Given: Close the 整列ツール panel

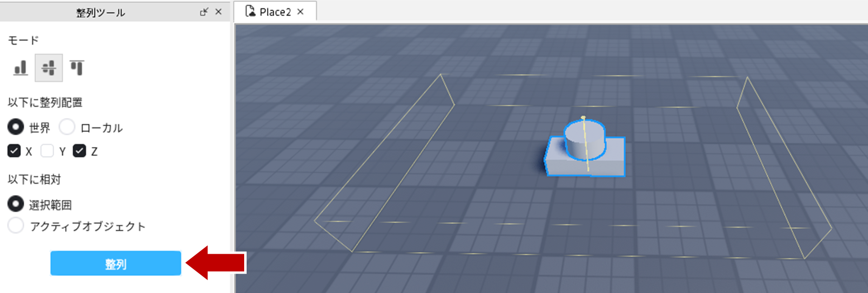Looking at the screenshot, I should point(218,12).
